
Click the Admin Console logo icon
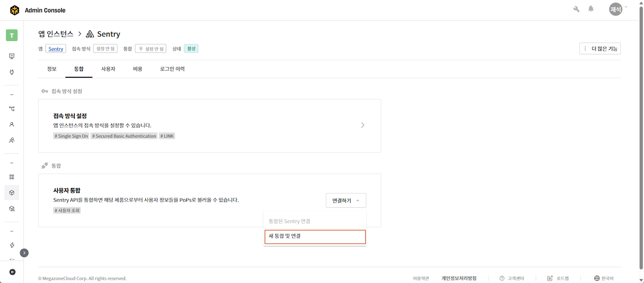[x=14, y=10]
